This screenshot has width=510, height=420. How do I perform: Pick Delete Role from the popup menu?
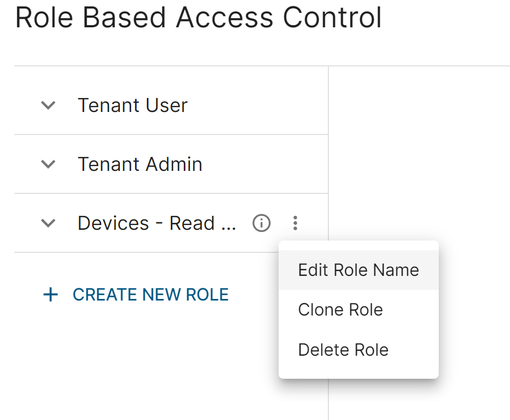point(358,350)
